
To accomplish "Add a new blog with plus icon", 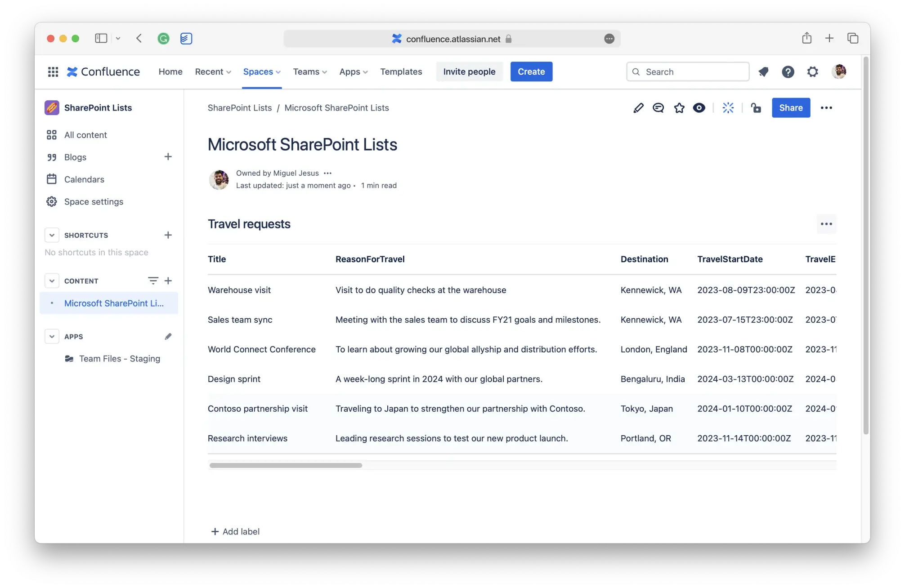I will 168,157.
